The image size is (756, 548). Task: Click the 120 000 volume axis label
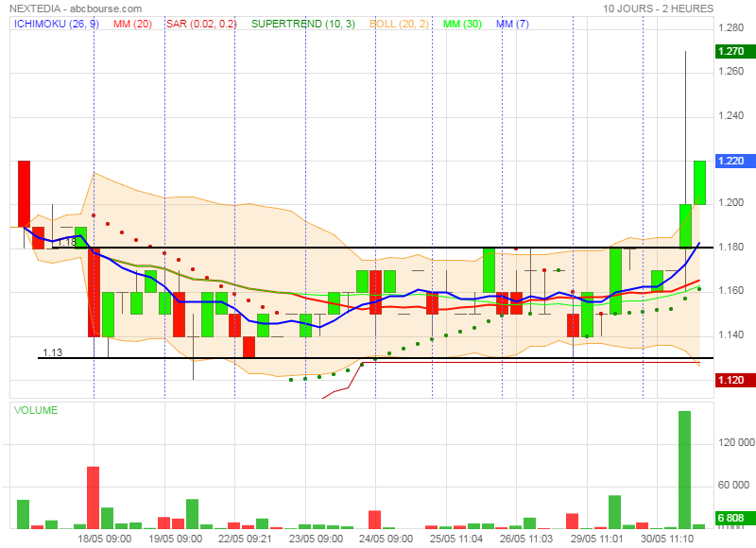coord(736,442)
